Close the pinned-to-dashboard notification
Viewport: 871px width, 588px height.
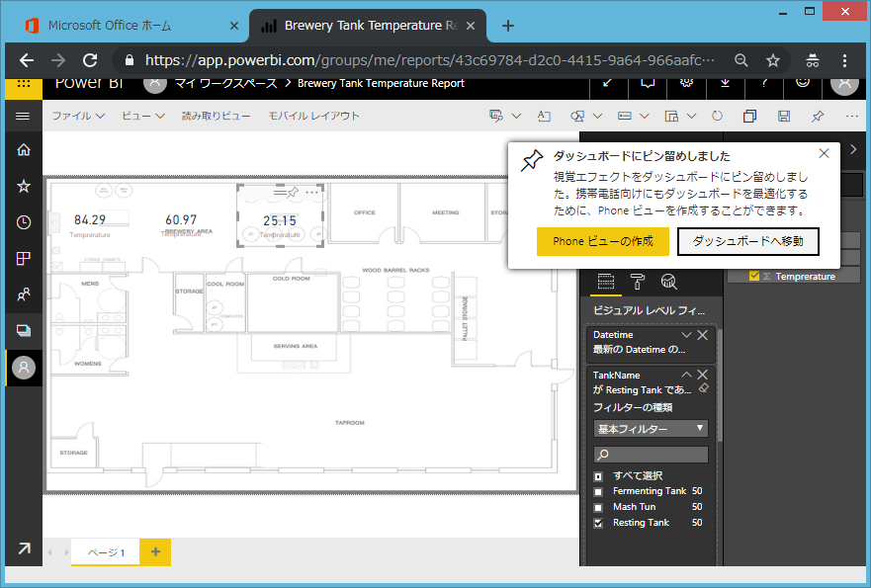(824, 154)
